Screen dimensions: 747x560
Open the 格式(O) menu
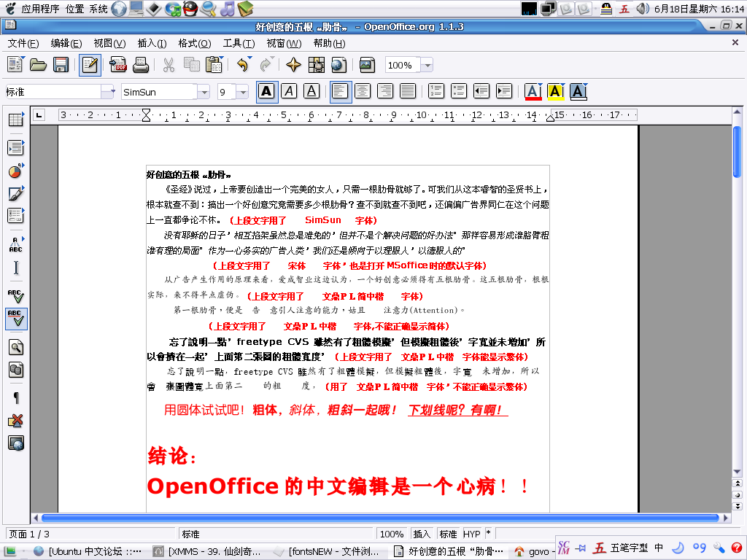pyautogui.click(x=194, y=43)
